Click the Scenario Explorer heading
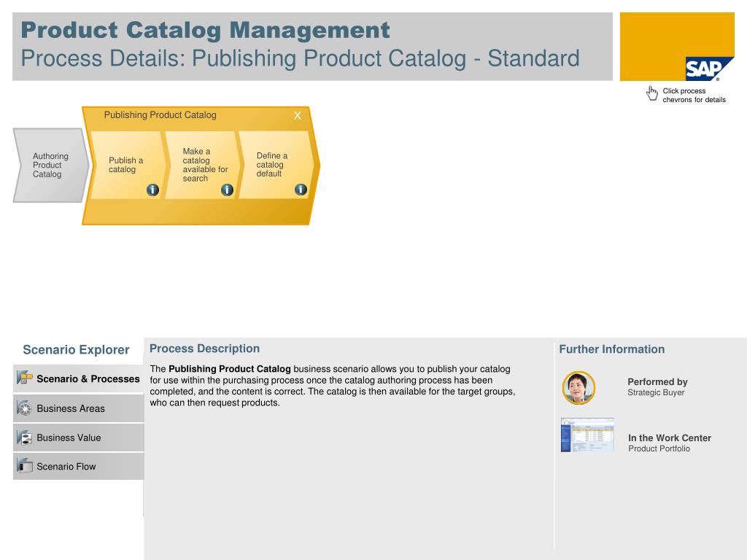The width and height of the screenshot is (747, 560). coord(76,349)
